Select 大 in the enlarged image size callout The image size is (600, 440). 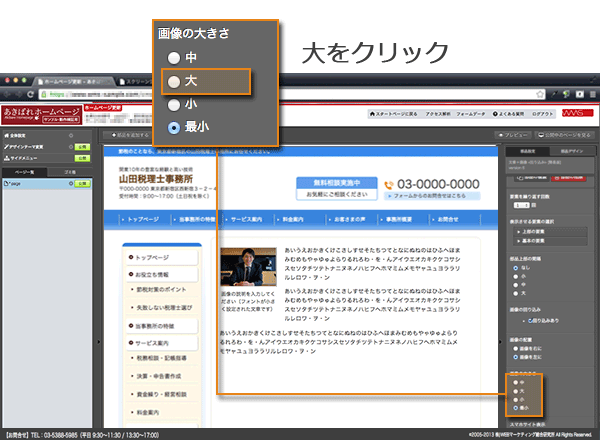[177, 80]
